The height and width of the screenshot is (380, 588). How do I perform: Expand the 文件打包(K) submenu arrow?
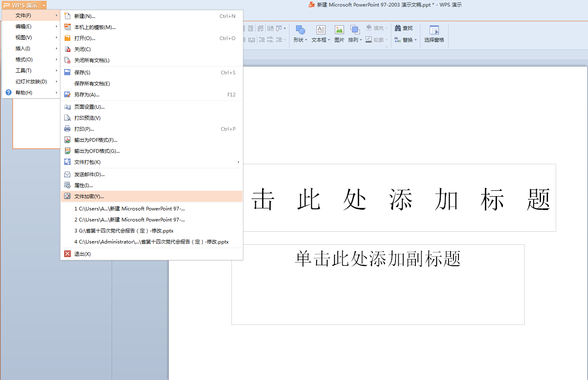238,162
